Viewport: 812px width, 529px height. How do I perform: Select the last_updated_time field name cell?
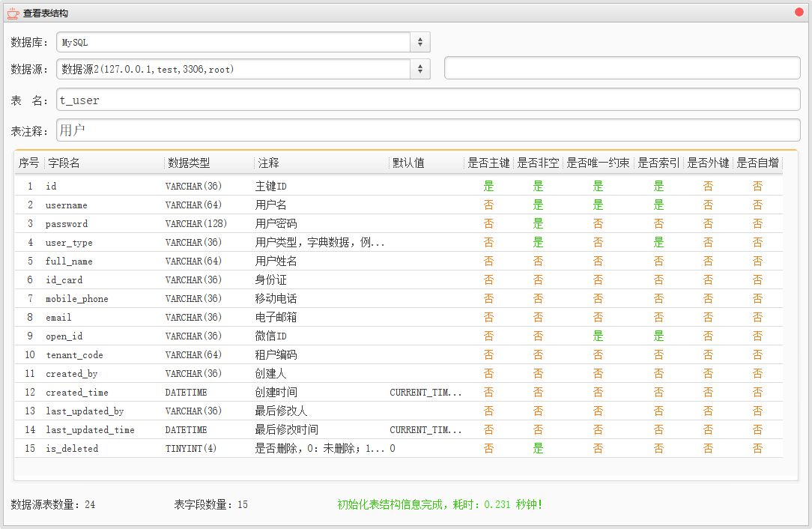tap(90, 429)
